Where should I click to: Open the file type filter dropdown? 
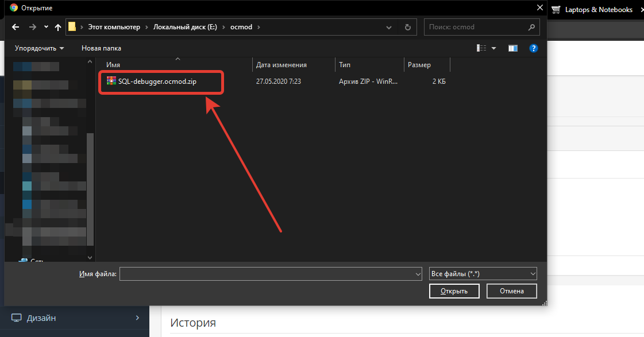coord(483,274)
